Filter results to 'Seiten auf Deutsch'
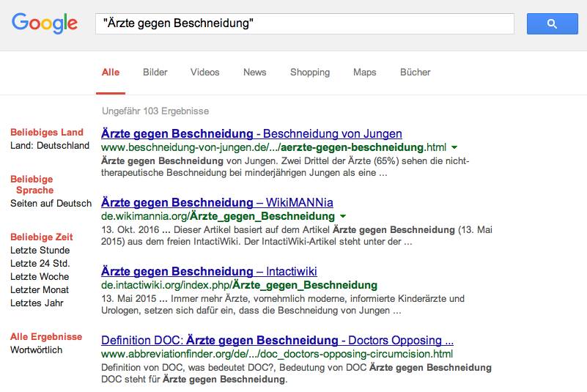 [x=51, y=204]
